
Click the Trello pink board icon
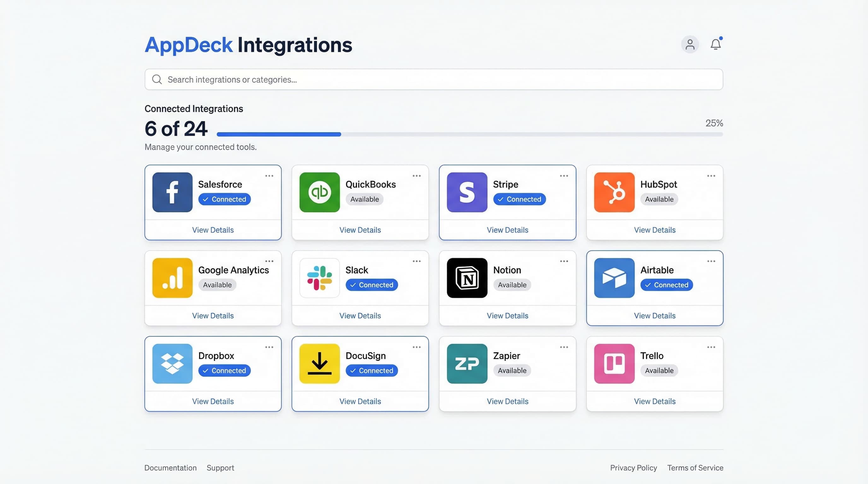(614, 364)
